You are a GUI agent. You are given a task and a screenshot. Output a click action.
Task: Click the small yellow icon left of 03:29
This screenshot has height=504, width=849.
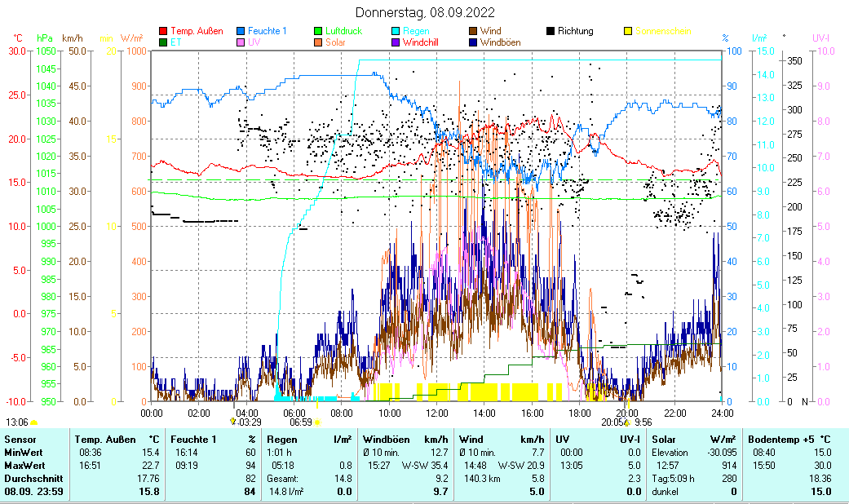(232, 421)
